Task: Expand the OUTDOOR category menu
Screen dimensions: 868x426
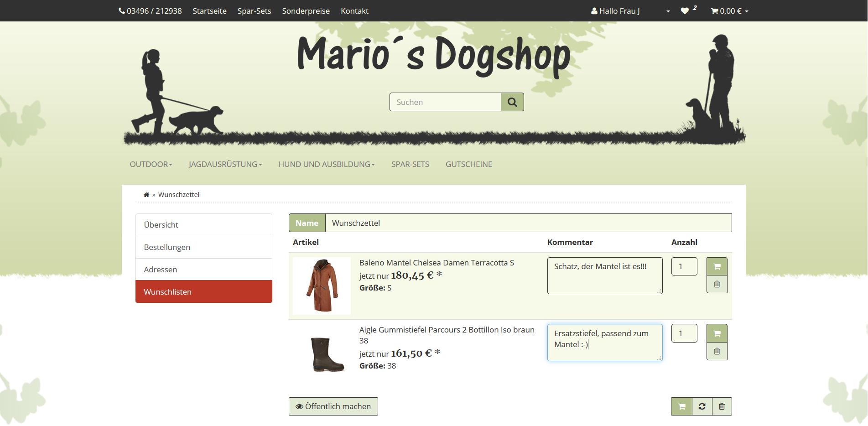Action: (x=151, y=164)
